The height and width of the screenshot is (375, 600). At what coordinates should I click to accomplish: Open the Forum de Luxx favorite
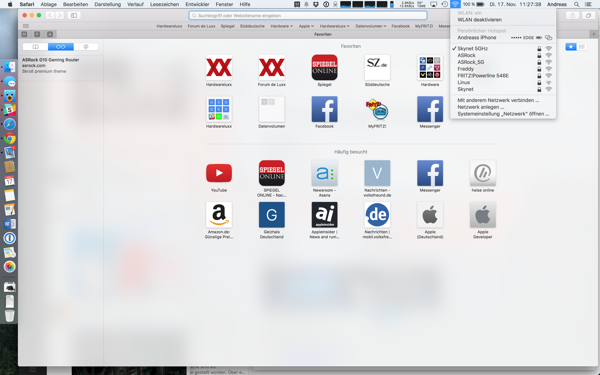click(272, 67)
